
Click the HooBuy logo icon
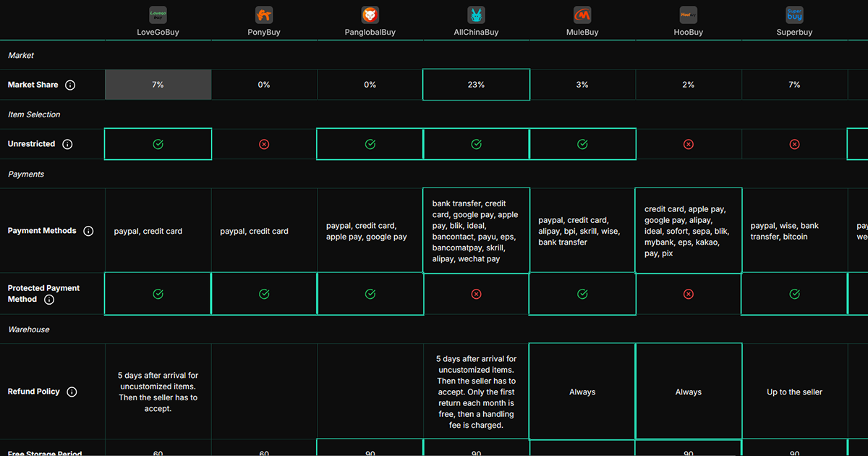point(688,14)
